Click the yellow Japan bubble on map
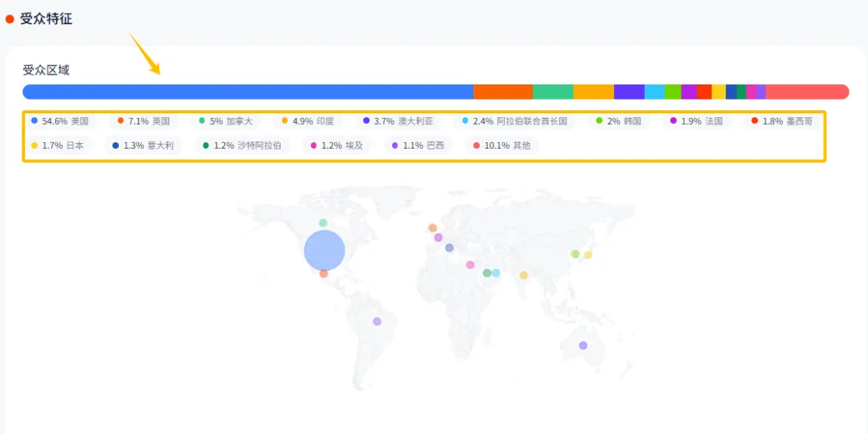The width and height of the screenshot is (868, 434). (588, 255)
